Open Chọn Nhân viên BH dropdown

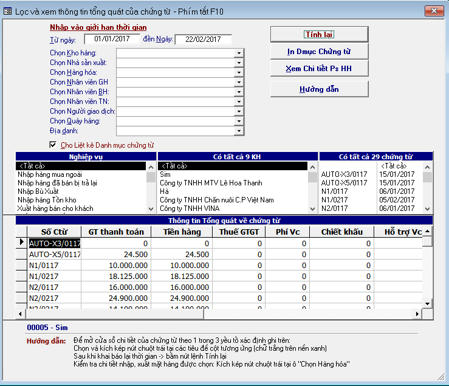(239, 92)
